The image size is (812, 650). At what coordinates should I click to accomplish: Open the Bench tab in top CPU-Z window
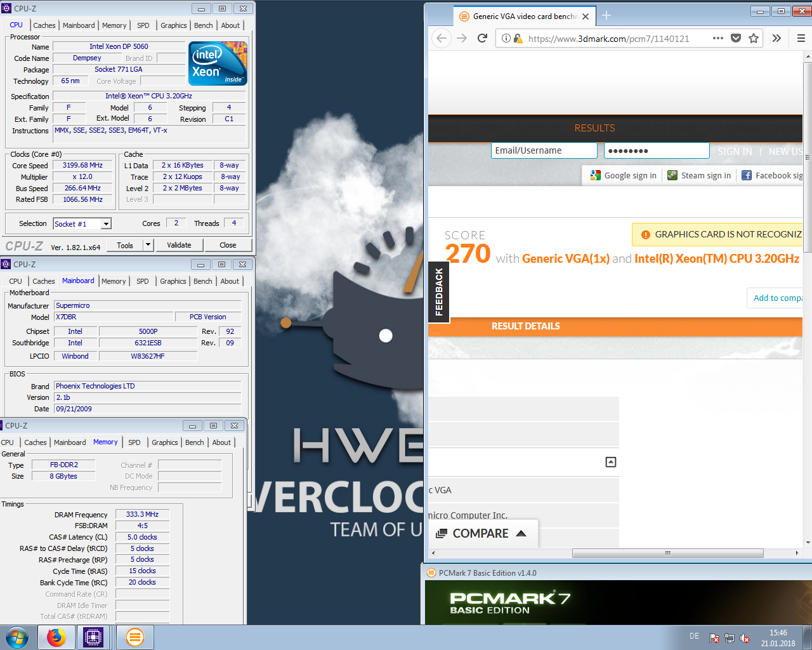(x=204, y=25)
